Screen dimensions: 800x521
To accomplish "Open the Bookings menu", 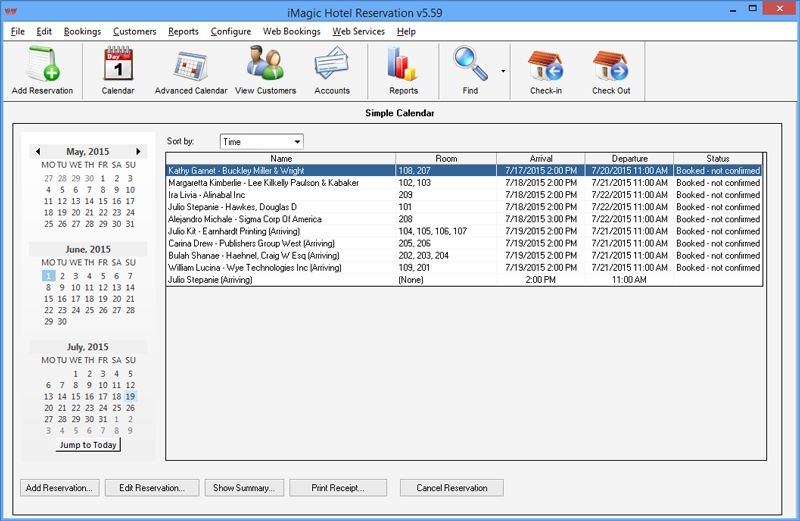I will tap(82, 31).
